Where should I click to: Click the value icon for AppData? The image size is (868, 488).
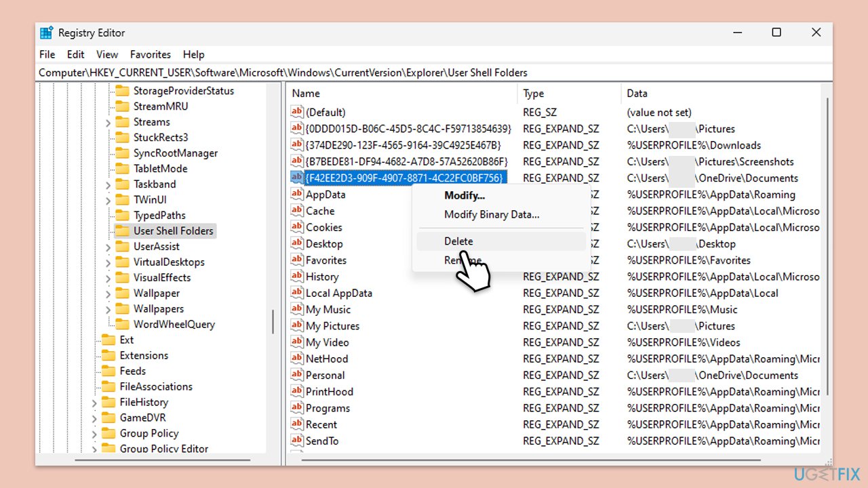tap(297, 194)
